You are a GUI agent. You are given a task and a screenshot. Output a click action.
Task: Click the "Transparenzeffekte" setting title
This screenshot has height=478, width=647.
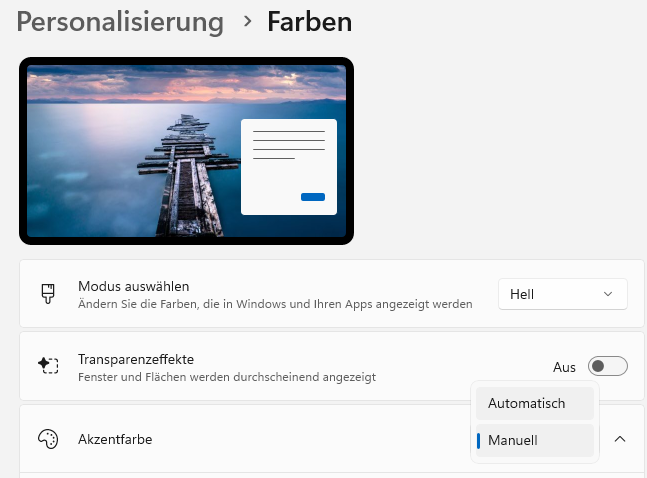(136, 359)
